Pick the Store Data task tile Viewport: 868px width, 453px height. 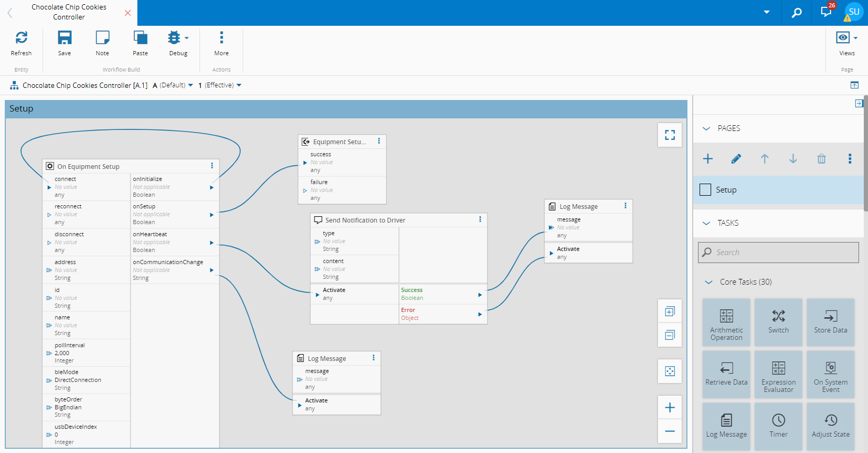pos(831,323)
